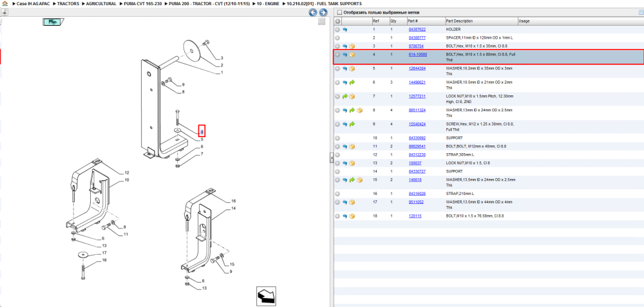
Task: Open PUMA 200 - TRACTOR - CVT breadcrumb
Action: [x=209, y=4]
